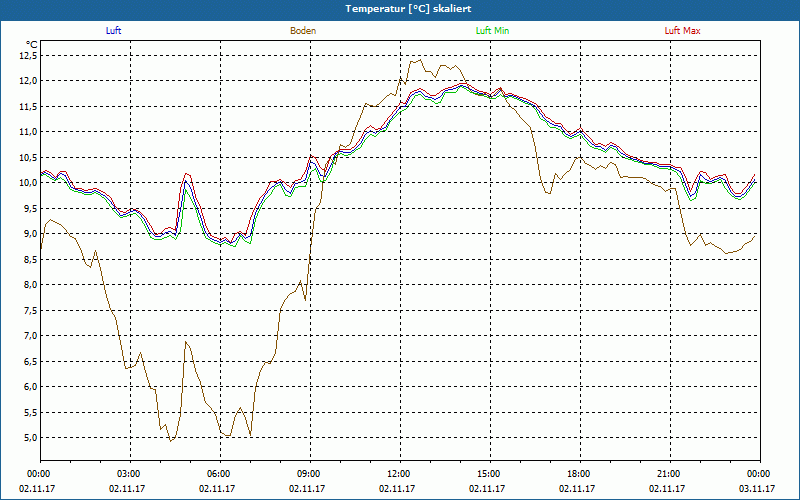Click the green Luft Min legend label

(492, 31)
